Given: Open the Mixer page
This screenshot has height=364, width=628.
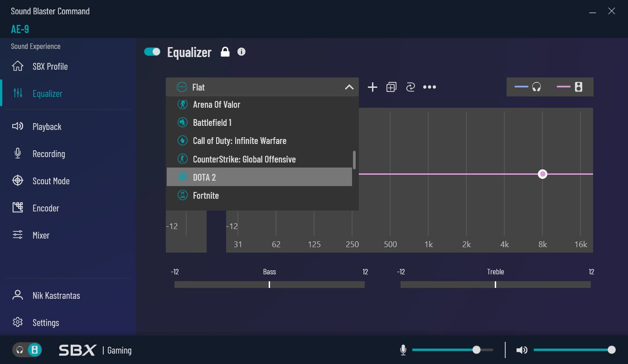Looking at the screenshot, I should pos(68,235).
